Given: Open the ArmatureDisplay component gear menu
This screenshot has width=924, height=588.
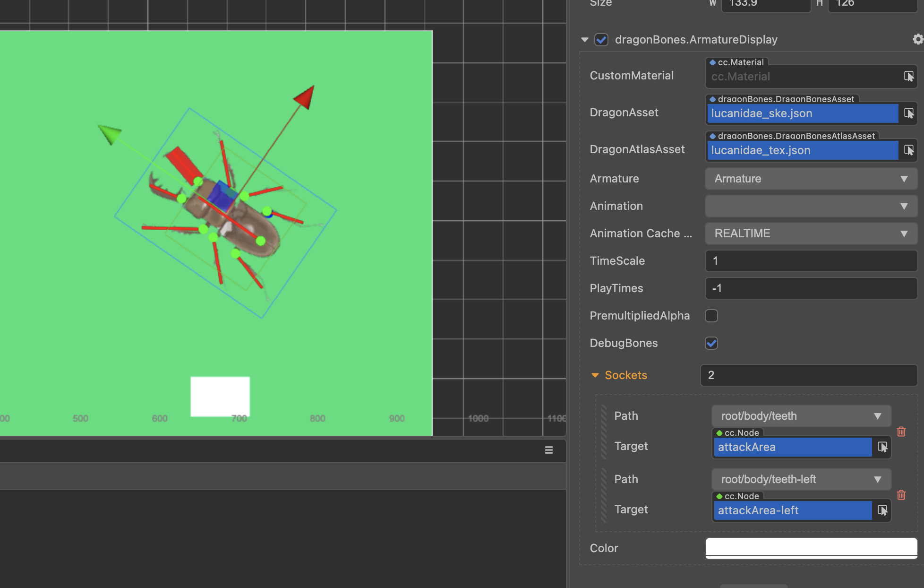Looking at the screenshot, I should coord(917,39).
